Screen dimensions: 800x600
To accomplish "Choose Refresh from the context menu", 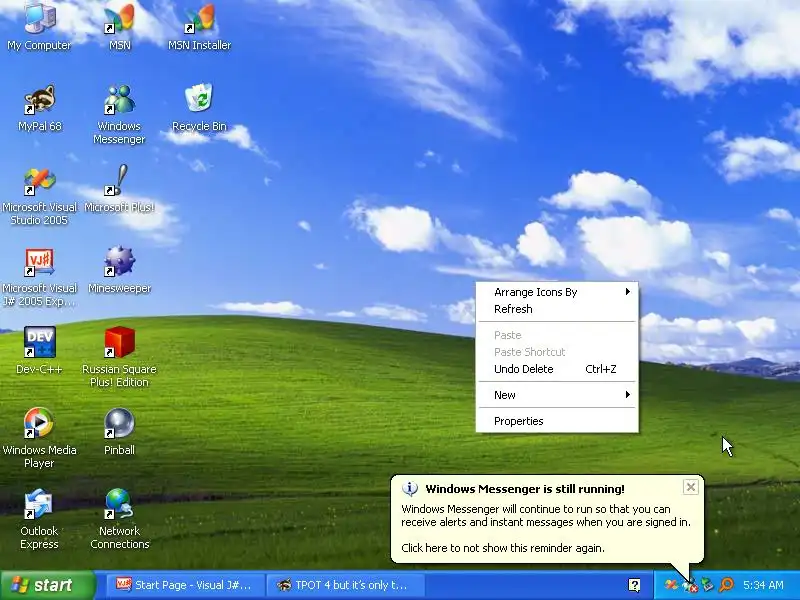I will [557, 309].
